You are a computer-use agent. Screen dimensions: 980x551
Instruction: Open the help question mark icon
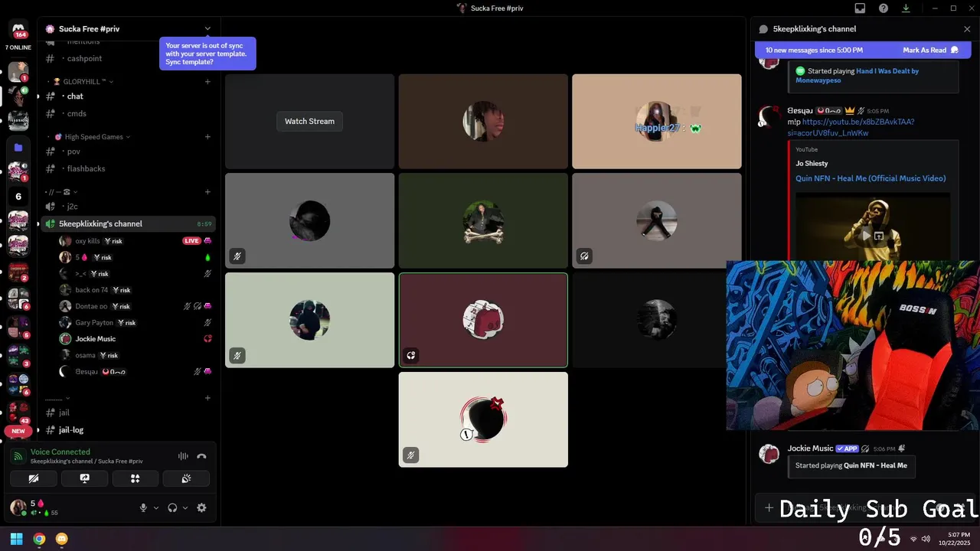(x=884, y=8)
